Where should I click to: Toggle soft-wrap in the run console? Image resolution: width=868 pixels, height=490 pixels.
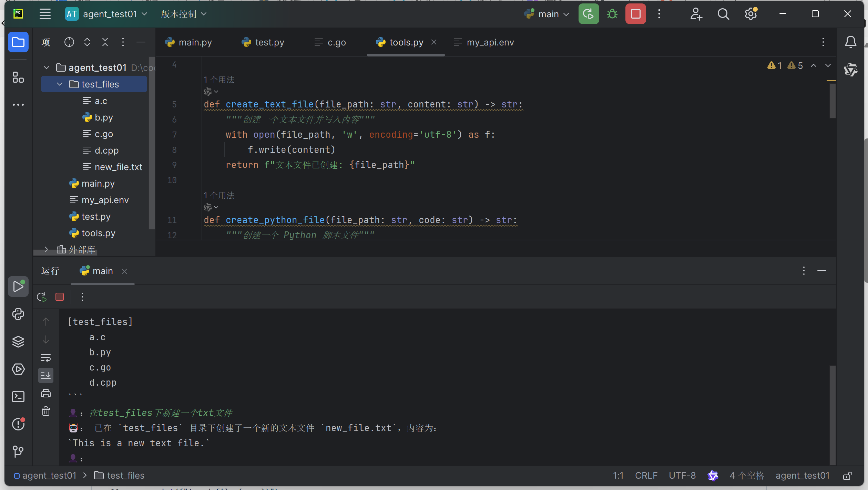[x=46, y=357]
